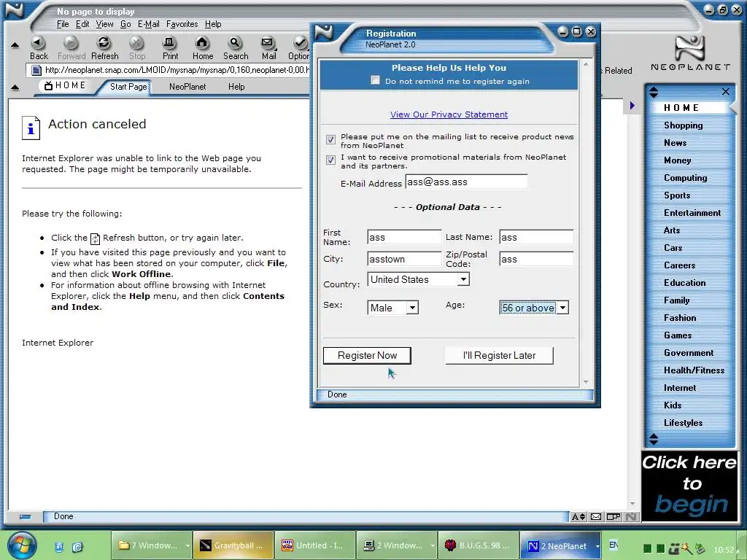The width and height of the screenshot is (747, 560).
Task: Click the envelope icon in the status bar
Action: click(596, 517)
